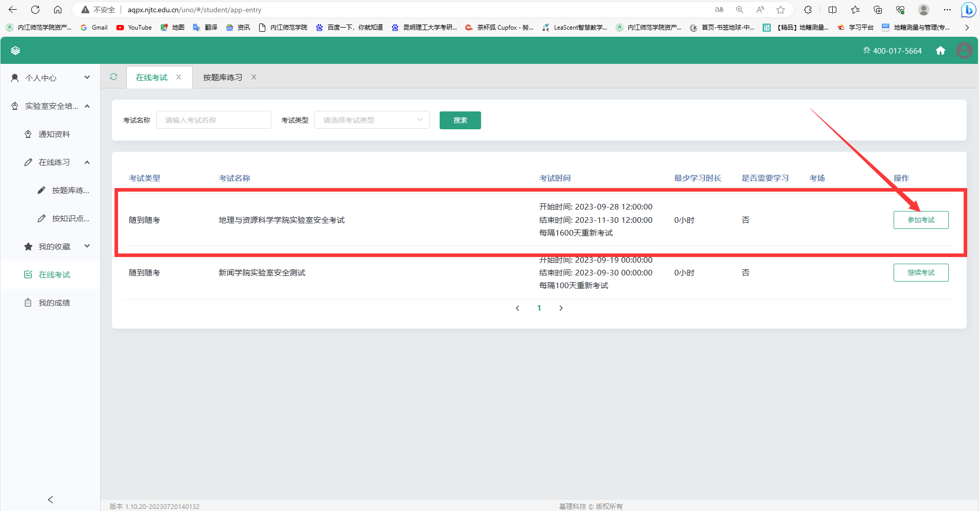This screenshot has height=511, width=980.
Task: Focus the 考试名称 input field
Action: click(x=214, y=120)
